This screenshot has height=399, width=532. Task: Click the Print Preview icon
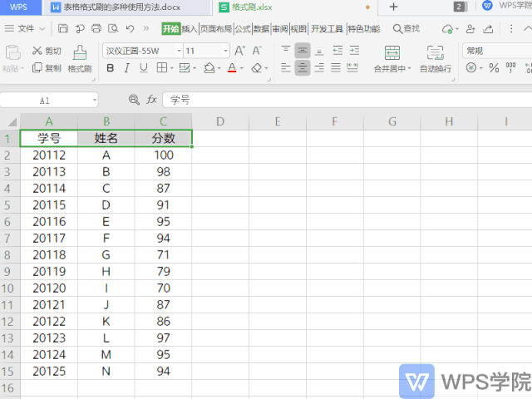click(x=113, y=28)
